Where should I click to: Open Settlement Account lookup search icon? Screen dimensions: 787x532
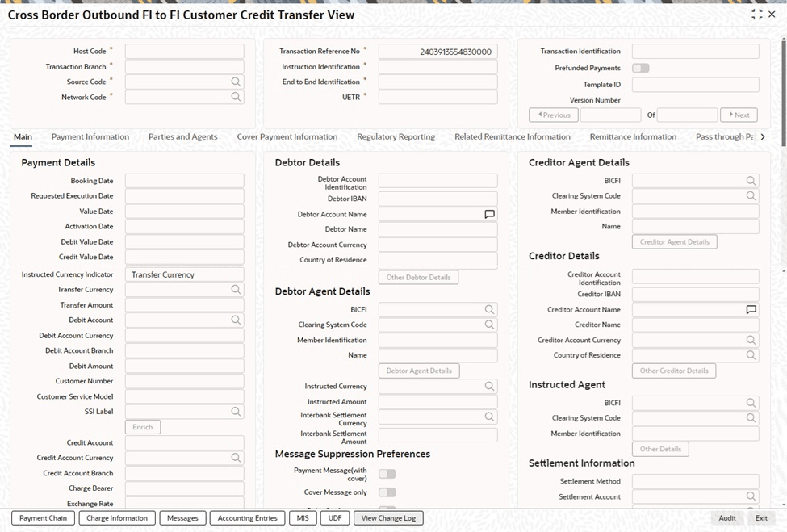(751, 496)
